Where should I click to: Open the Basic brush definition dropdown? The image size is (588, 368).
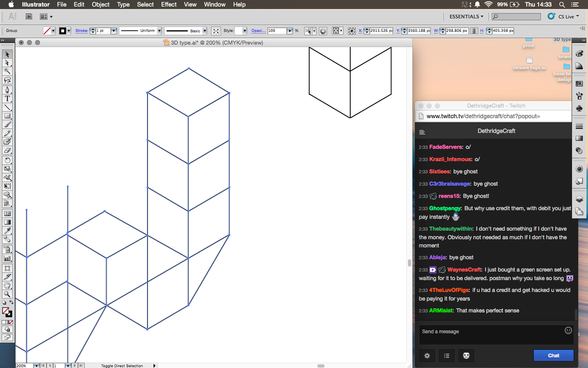coord(205,30)
